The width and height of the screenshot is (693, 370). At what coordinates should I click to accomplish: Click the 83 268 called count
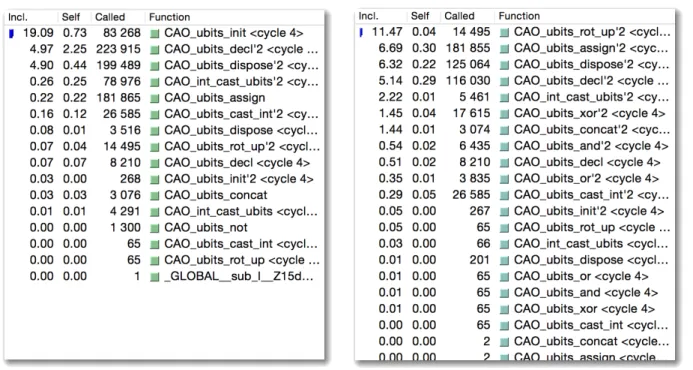coord(122,33)
